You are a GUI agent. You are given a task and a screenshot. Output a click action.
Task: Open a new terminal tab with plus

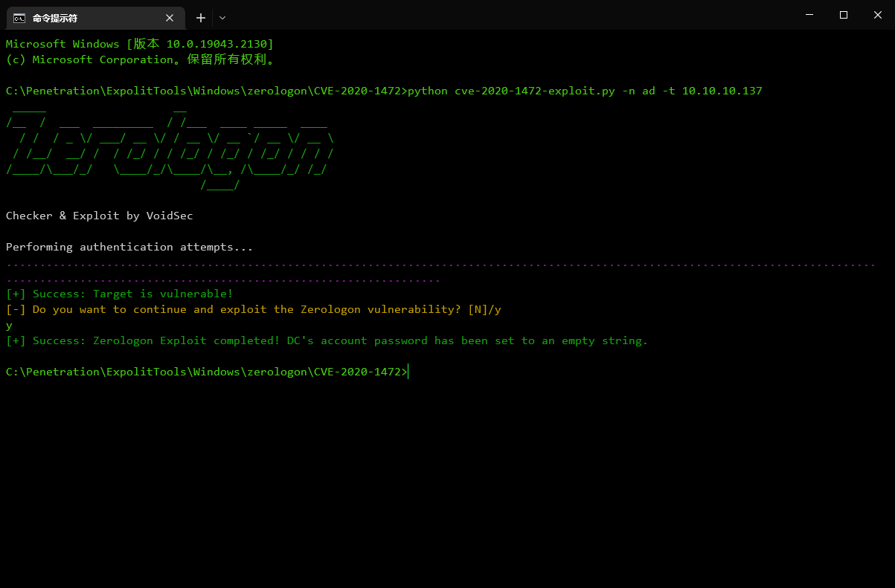point(200,18)
